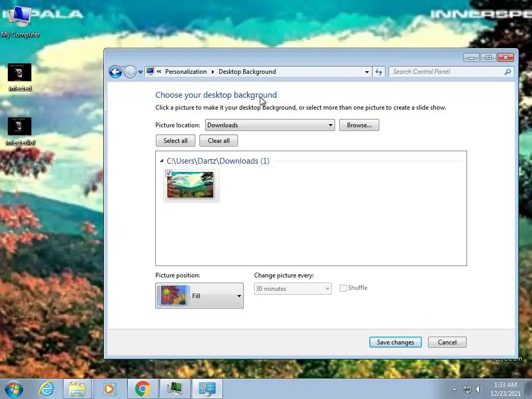Select My Computer desktop icon

pyautogui.click(x=20, y=21)
